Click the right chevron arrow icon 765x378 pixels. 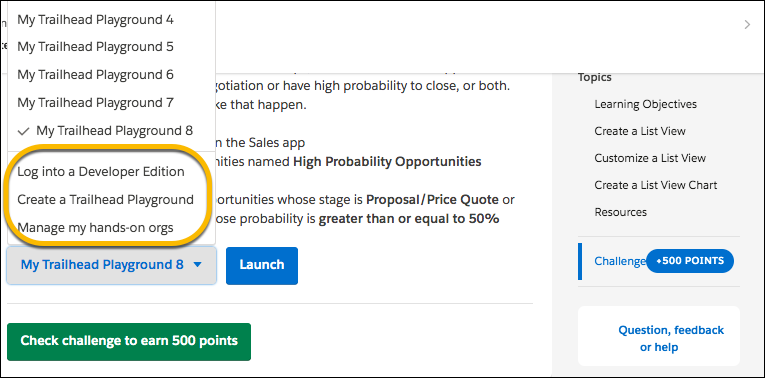point(747,25)
